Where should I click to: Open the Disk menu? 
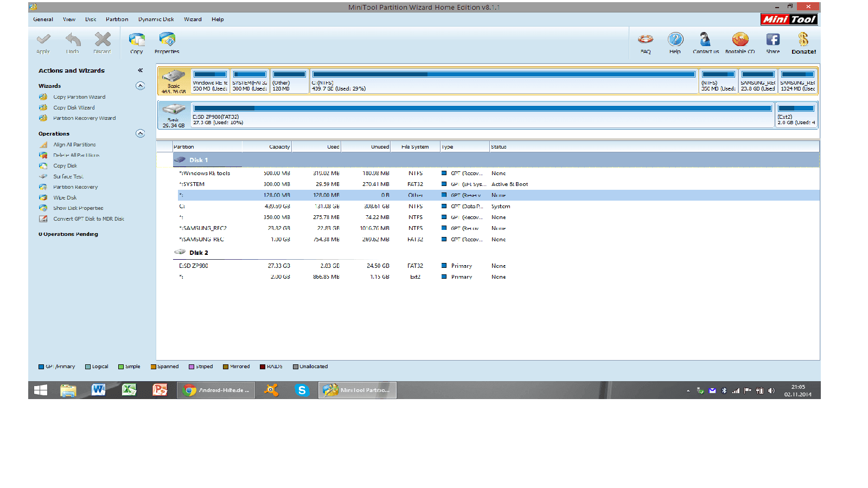coord(91,20)
